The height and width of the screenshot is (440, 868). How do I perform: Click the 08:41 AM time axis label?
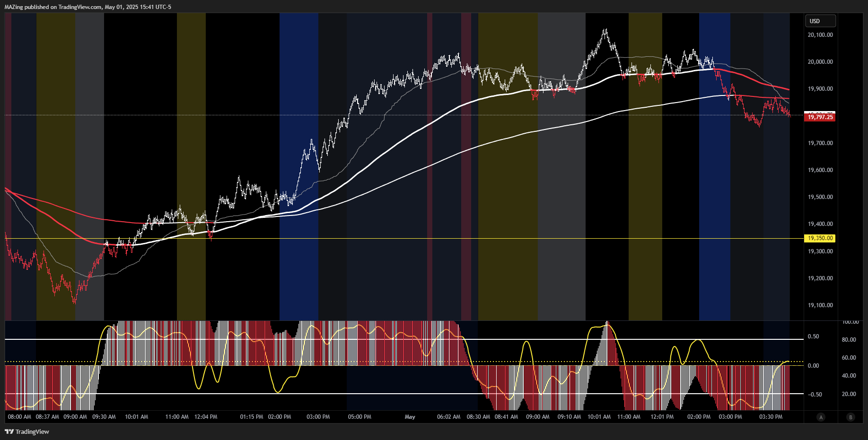click(506, 417)
